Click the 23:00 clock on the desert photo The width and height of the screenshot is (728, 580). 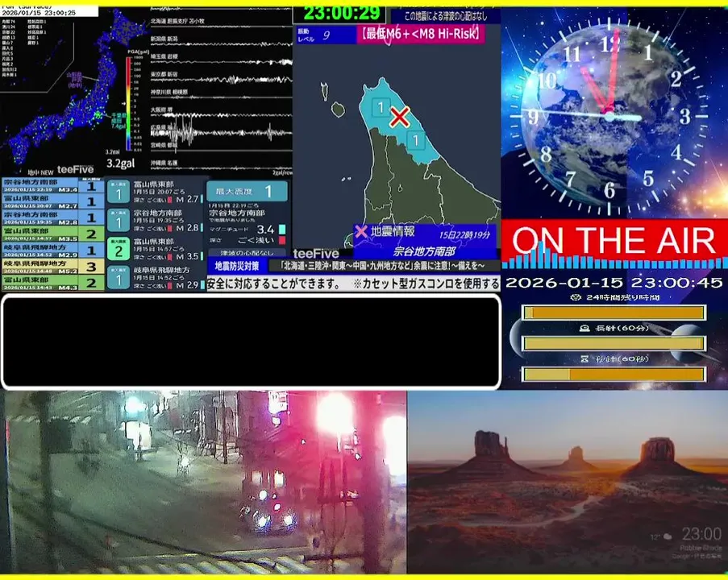[x=701, y=534]
